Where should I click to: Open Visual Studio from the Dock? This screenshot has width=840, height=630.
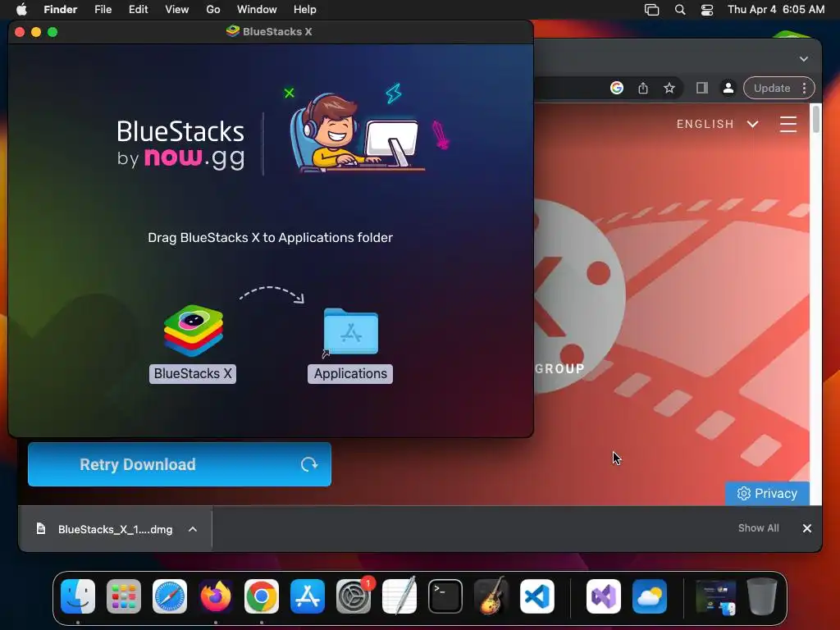(x=604, y=596)
